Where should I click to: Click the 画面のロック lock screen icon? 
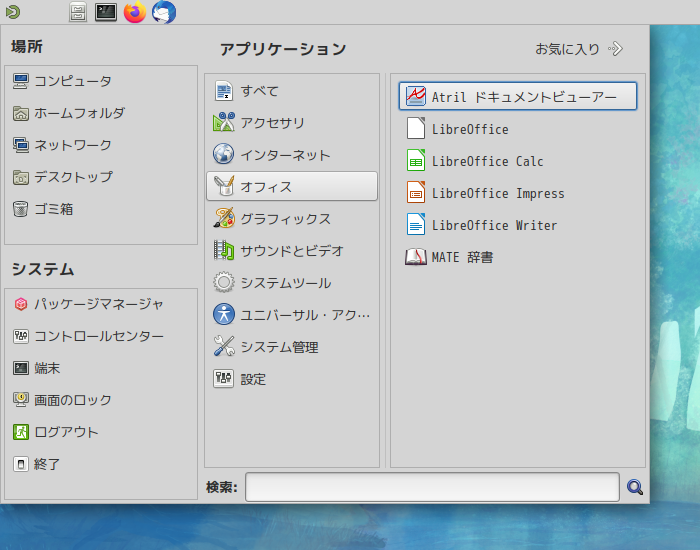point(21,400)
